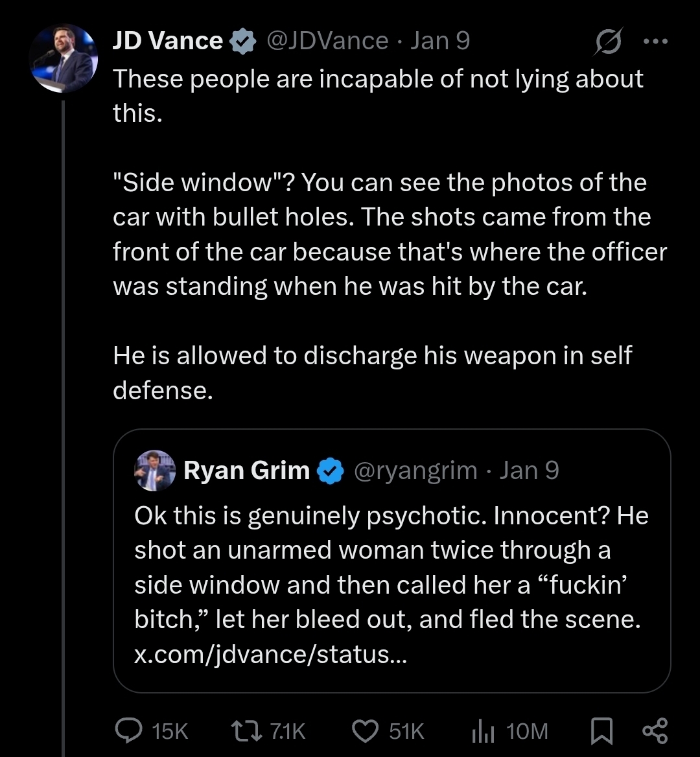Viewport: 700px width, 757px height.
Task: Click the JD Vance display name
Action: point(168,41)
